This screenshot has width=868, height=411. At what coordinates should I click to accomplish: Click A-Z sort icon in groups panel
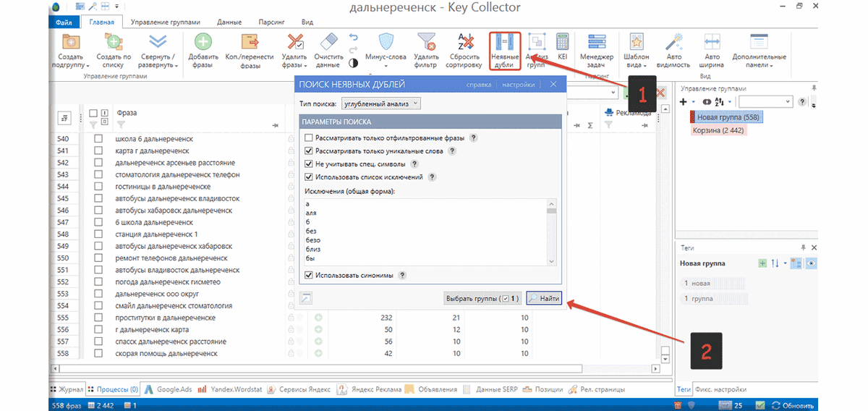pos(719,102)
